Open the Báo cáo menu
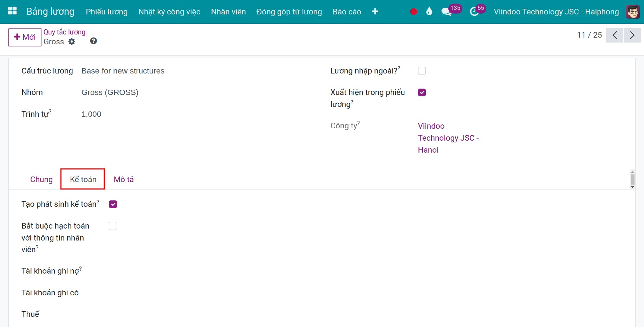 point(347,12)
